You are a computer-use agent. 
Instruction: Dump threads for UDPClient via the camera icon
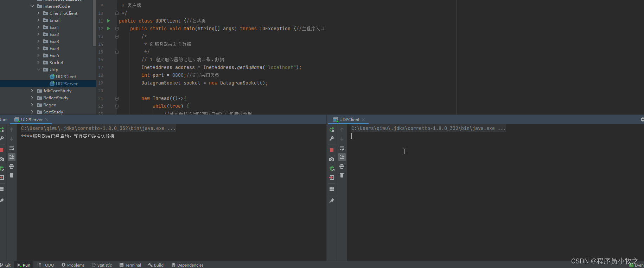click(x=332, y=159)
